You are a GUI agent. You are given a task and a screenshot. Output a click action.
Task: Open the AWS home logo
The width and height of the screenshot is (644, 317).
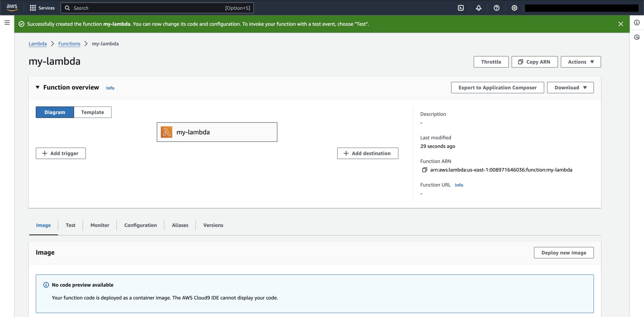(12, 8)
